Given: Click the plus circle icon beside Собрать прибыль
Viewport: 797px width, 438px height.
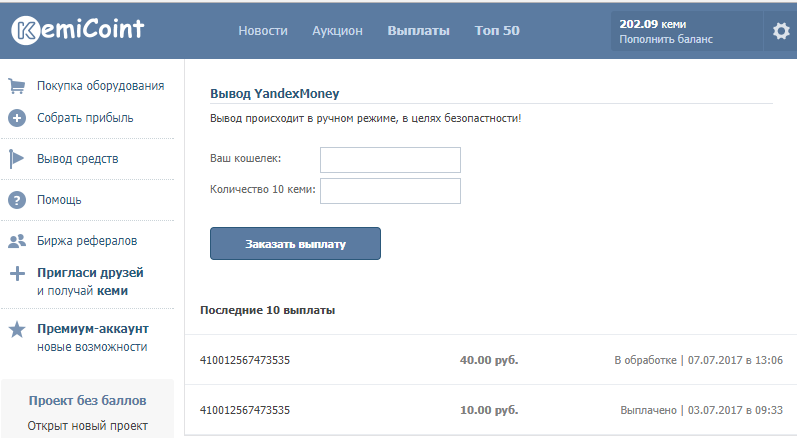Looking at the screenshot, I should [x=17, y=118].
